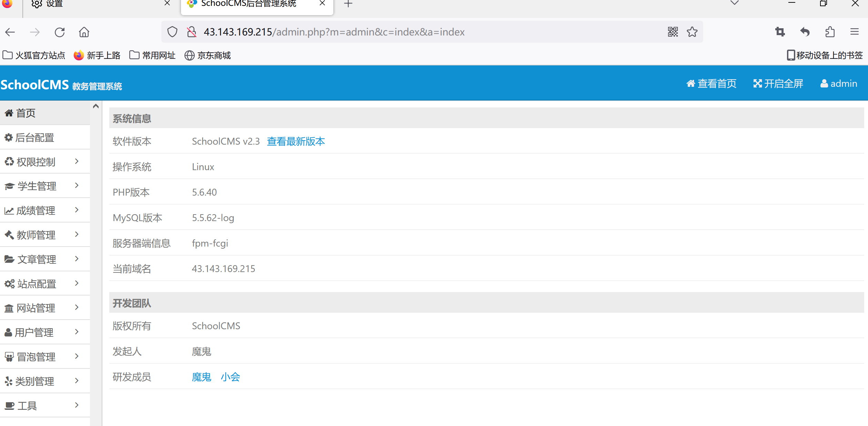868x426 pixels.
Task: Bookmark the page with the star icon
Action: pyautogui.click(x=692, y=32)
